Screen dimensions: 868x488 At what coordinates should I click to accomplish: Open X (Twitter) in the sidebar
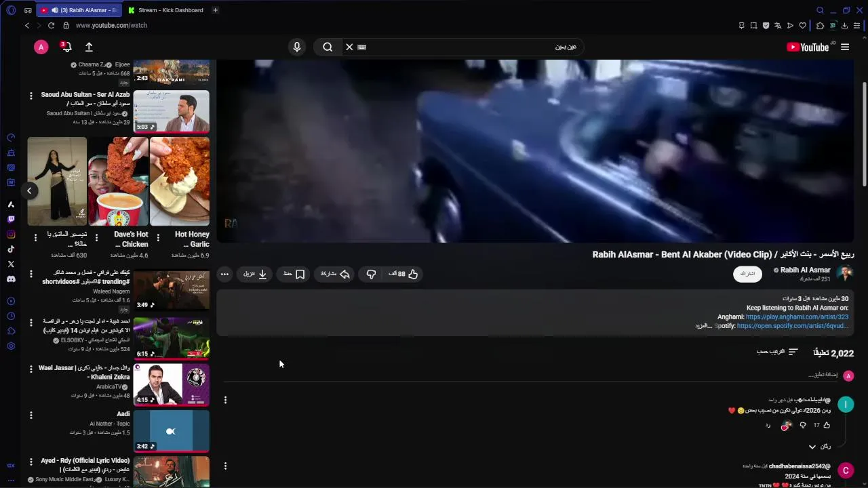11,264
